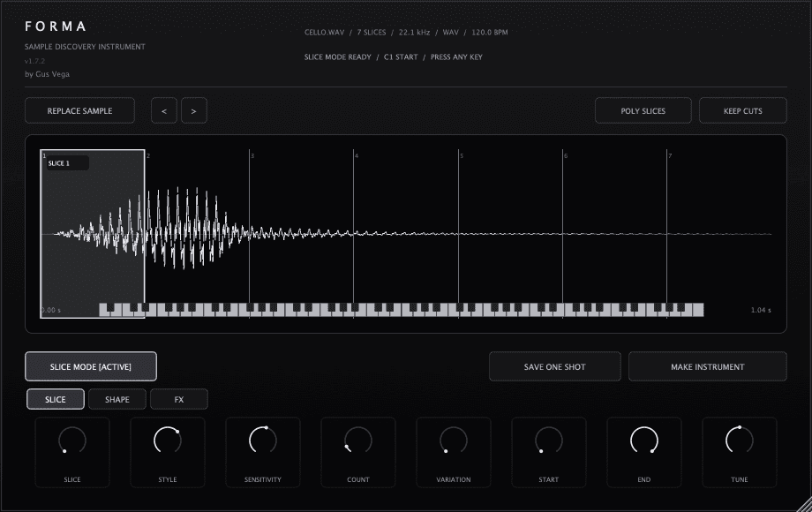Image resolution: width=812 pixels, height=512 pixels.
Task: Click the 0.00 s start time label
Action: coord(51,310)
